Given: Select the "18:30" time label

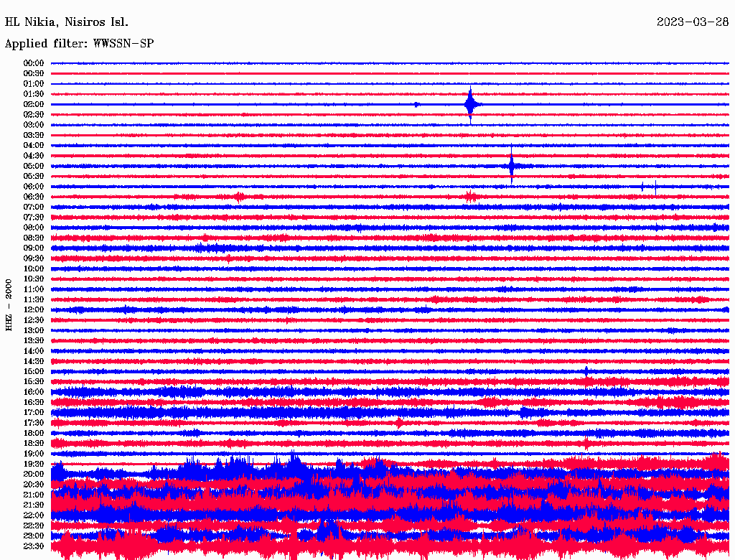Looking at the screenshot, I should coord(33,443).
